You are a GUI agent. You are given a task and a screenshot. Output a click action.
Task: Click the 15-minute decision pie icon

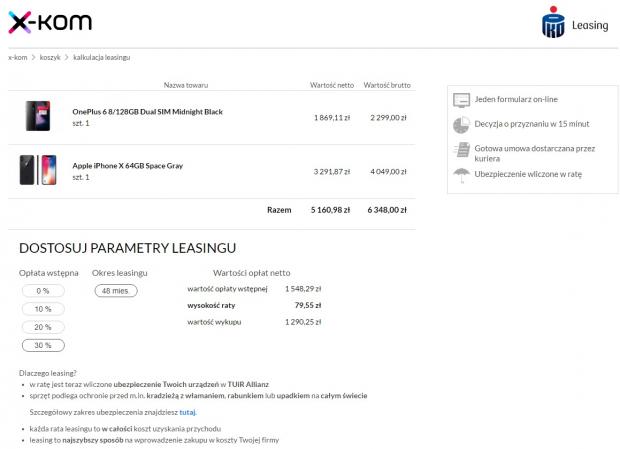(x=461, y=125)
